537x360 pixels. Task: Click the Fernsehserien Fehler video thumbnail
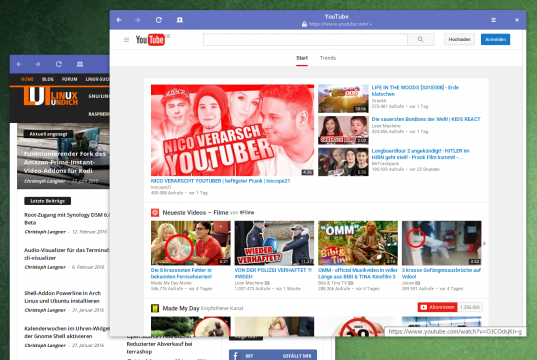[x=191, y=243]
